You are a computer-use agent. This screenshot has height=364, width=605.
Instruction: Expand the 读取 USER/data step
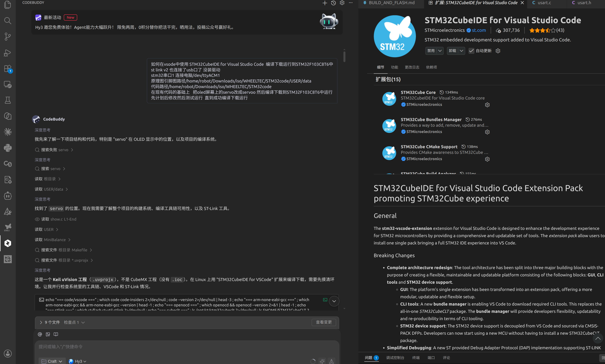coord(51,189)
